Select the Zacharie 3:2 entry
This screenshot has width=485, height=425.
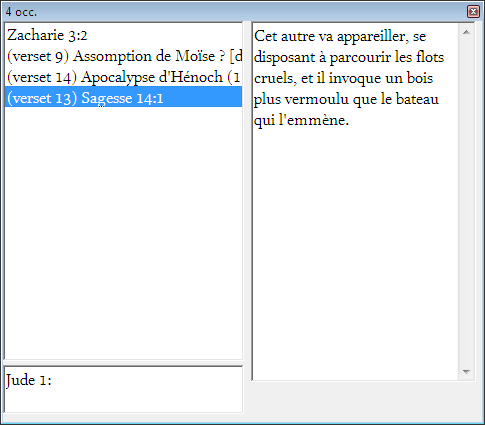coord(123,35)
